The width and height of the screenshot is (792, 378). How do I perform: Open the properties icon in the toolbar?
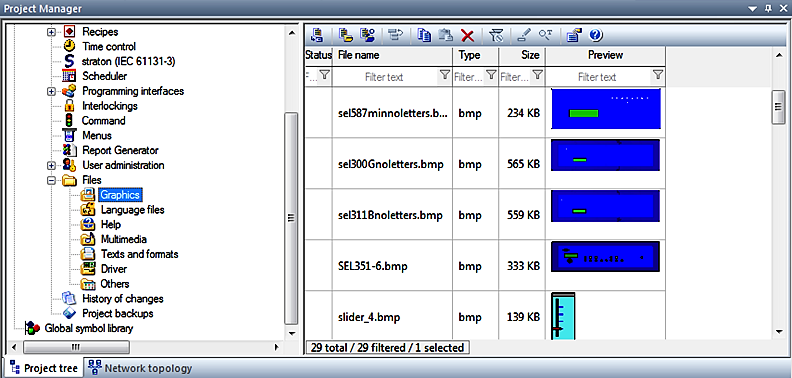coord(574,35)
